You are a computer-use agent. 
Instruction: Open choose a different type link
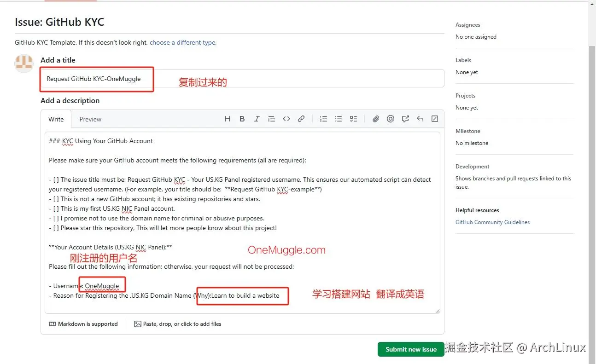(182, 42)
